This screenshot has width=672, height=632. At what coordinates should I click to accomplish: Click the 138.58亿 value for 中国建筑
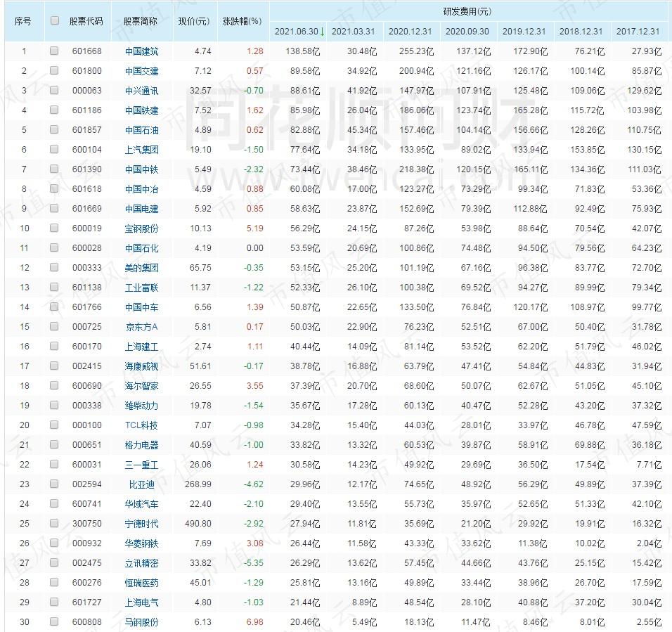[x=302, y=51]
